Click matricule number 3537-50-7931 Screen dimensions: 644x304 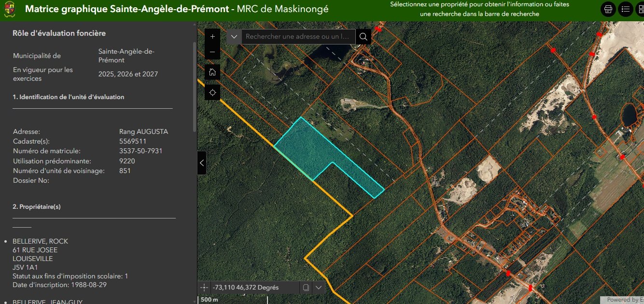(x=141, y=151)
